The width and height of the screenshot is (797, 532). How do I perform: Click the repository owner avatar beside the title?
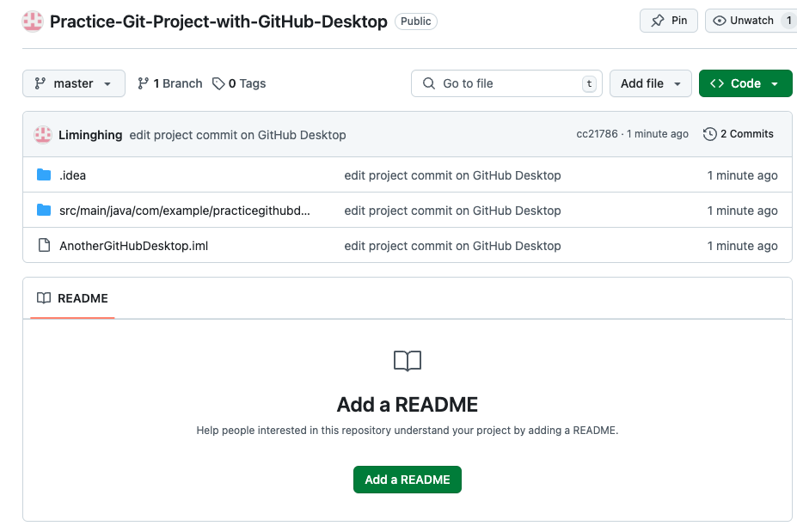pos(33,21)
